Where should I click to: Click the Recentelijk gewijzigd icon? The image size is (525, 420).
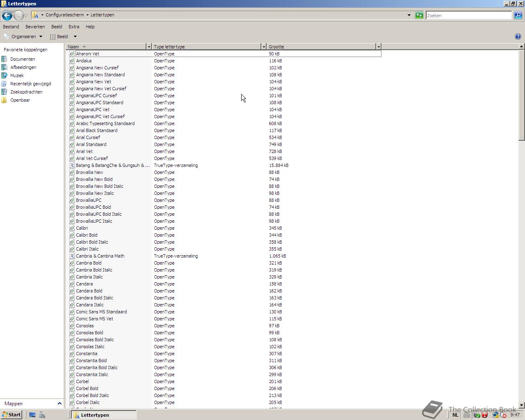coord(5,84)
